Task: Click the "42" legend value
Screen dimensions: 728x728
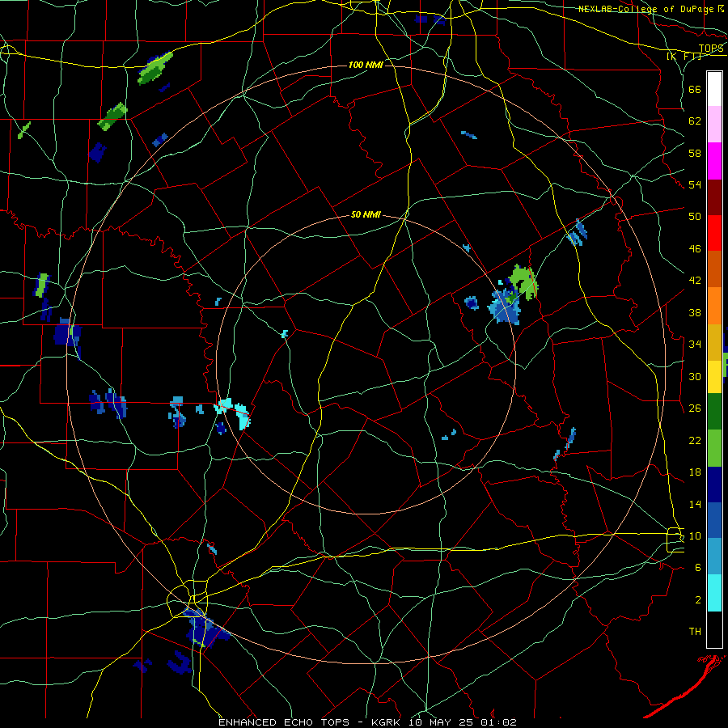Action: (x=695, y=281)
